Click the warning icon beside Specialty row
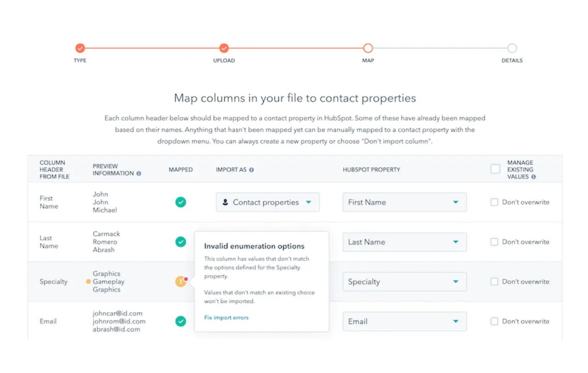This screenshot has width=588, height=373. (181, 282)
